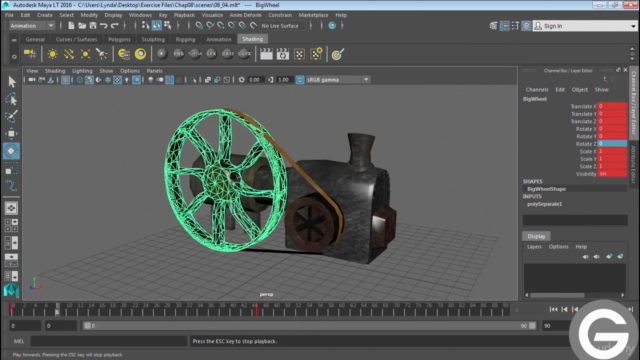Choose the Lasso select tool

pyautogui.click(x=11, y=99)
